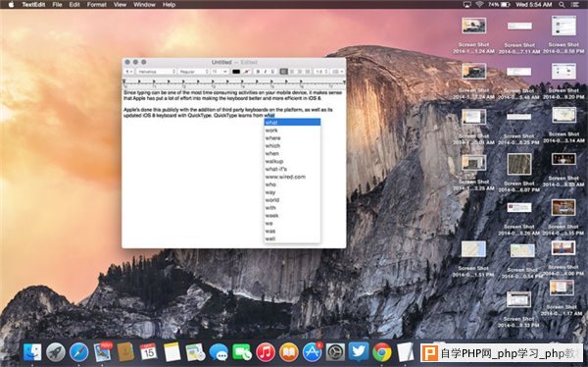Select center text alignment icon
588x367 pixels.
click(292, 72)
